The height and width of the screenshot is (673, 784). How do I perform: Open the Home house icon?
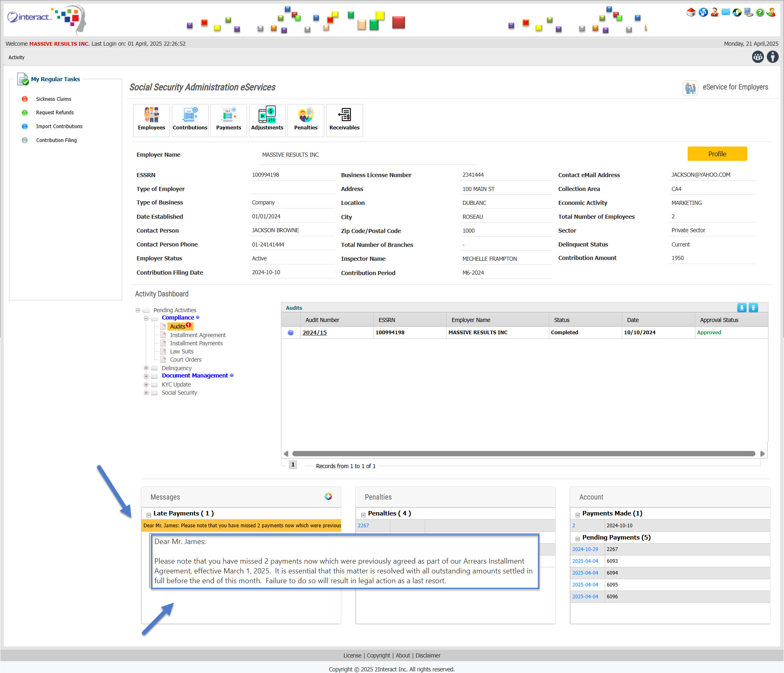691,12
